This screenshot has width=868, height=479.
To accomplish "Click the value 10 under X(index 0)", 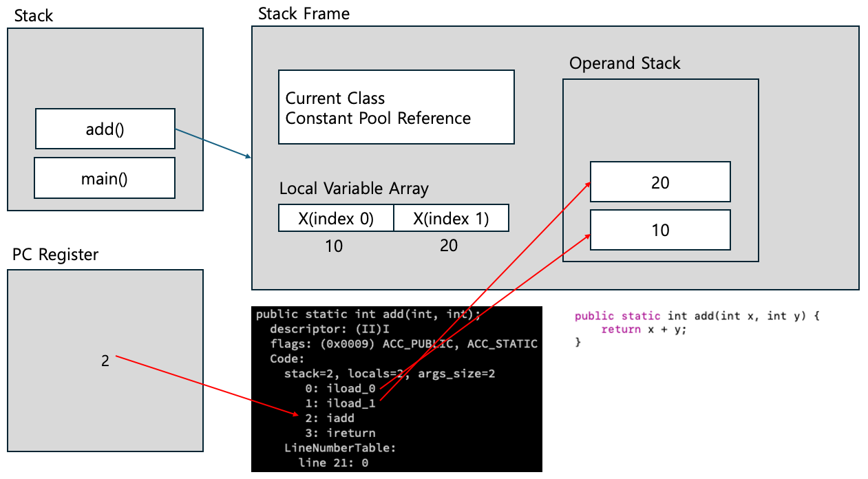I will pos(334,246).
